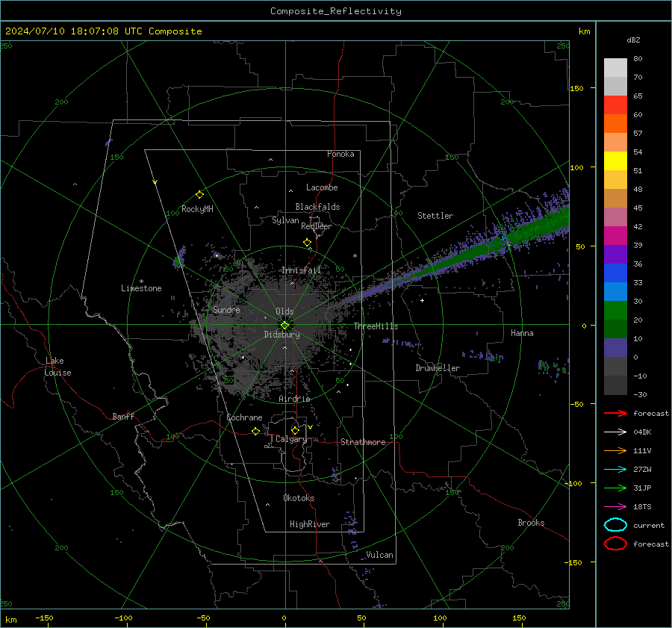Click the yellow diamond marker near RedDeer

(x=308, y=243)
